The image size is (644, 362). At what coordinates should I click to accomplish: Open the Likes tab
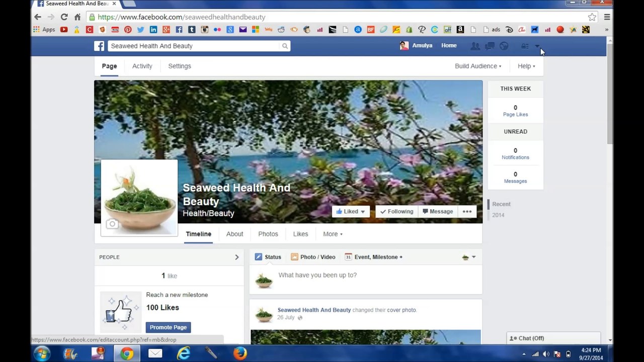(300, 234)
